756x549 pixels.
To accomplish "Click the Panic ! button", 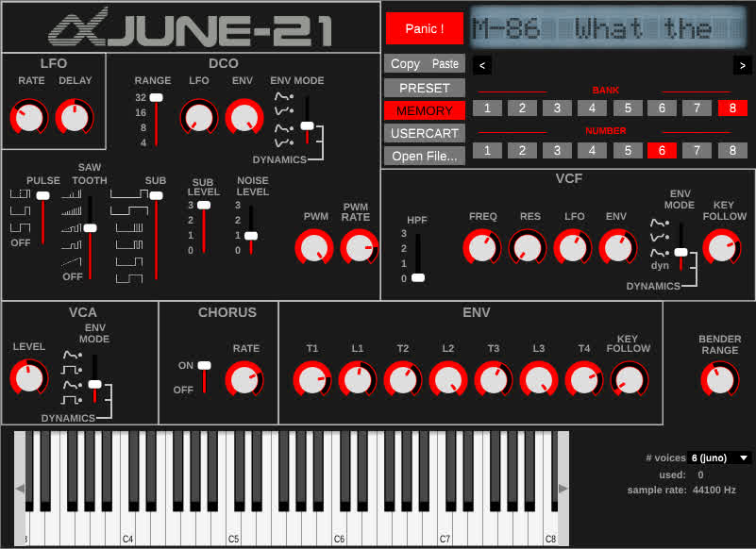I will pos(425,28).
